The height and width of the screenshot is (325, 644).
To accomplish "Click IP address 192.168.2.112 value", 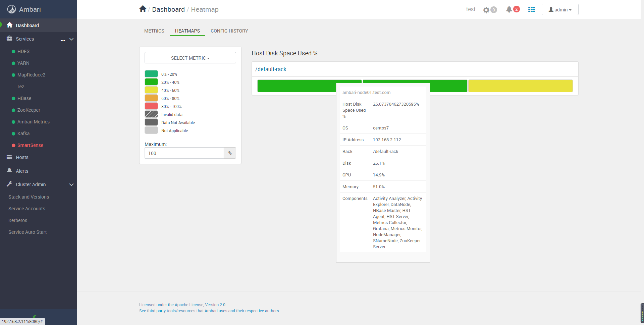I will 387,140.
